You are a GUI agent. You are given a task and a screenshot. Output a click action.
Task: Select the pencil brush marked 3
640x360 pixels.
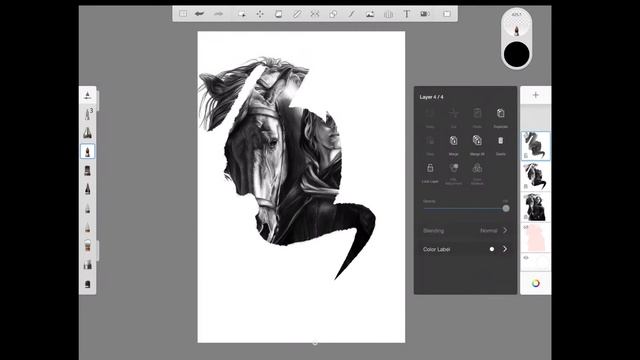click(88, 114)
